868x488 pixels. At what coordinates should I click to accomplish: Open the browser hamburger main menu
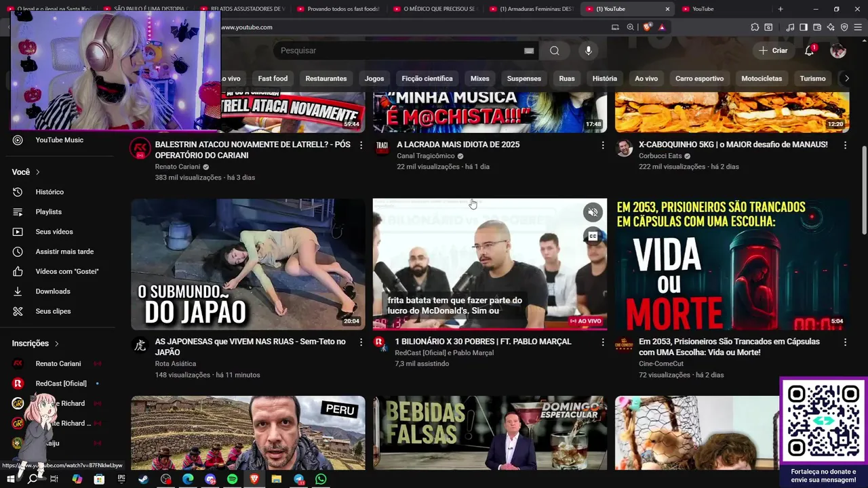[x=859, y=27]
